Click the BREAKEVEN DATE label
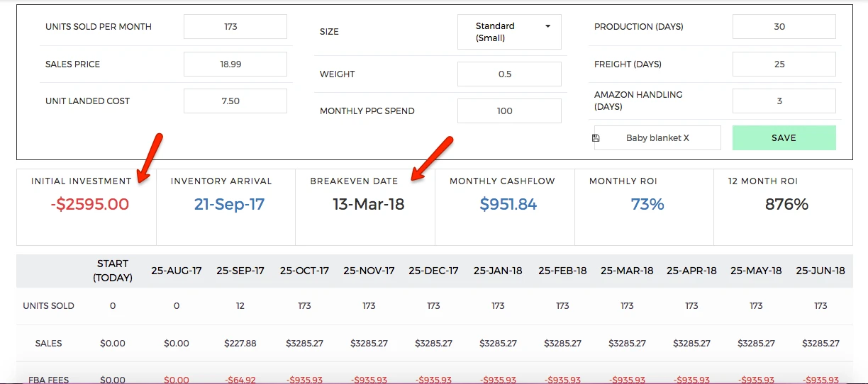Image resolution: width=868 pixels, height=384 pixels. click(x=354, y=181)
